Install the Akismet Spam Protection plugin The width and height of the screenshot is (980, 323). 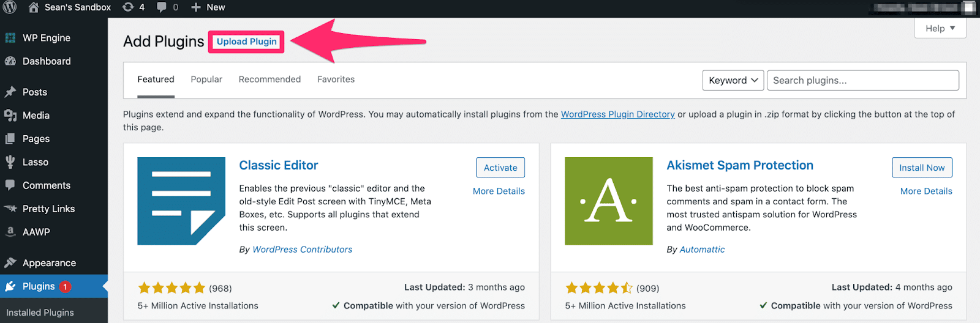(x=922, y=168)
